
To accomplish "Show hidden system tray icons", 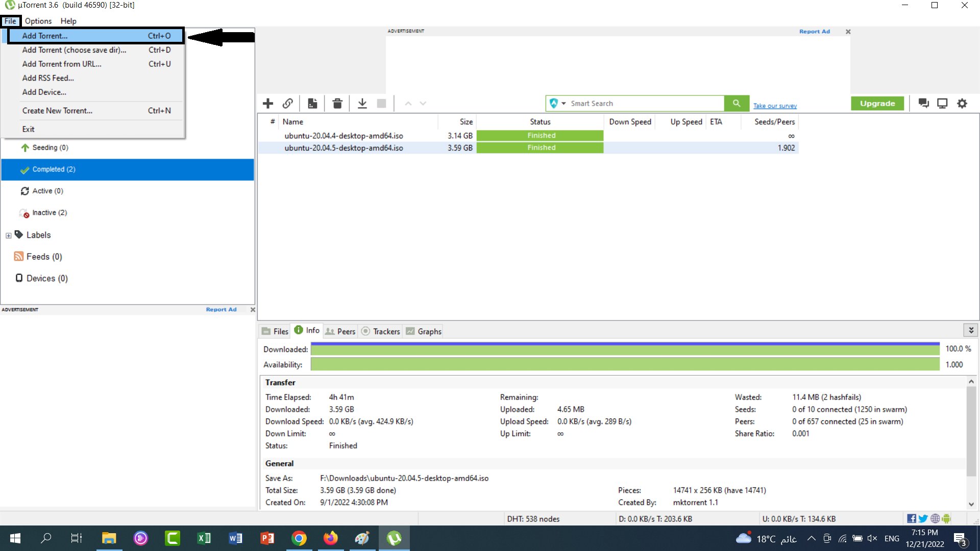I will point(811,538).
